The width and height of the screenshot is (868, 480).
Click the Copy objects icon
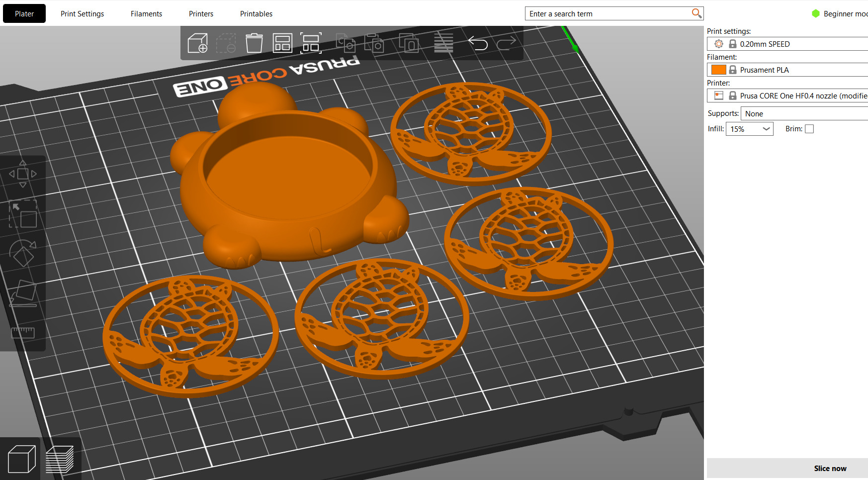click(346, 43)
